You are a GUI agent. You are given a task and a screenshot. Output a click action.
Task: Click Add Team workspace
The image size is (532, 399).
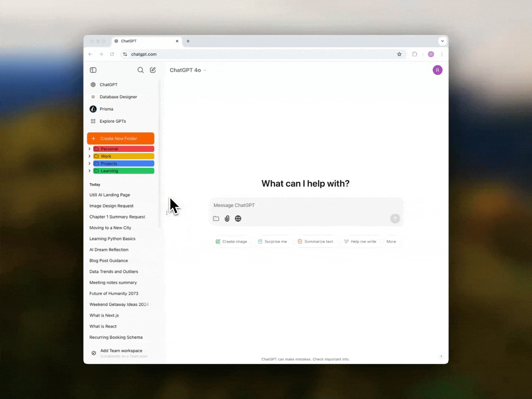click(121, 353)
